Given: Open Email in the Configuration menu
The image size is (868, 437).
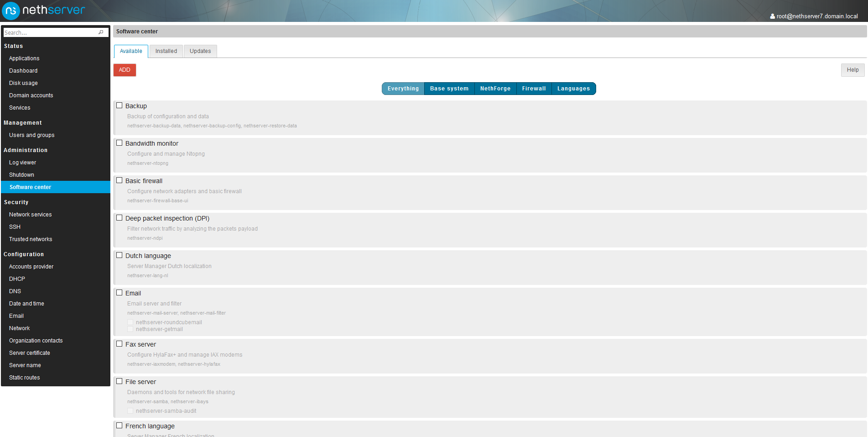Looking at the screenshot, I should click(16, 316).
